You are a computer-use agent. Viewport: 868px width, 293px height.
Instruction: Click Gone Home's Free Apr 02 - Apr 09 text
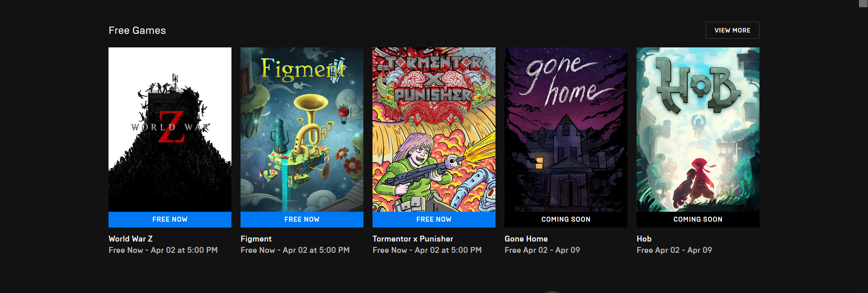click(x=542, y=250)
